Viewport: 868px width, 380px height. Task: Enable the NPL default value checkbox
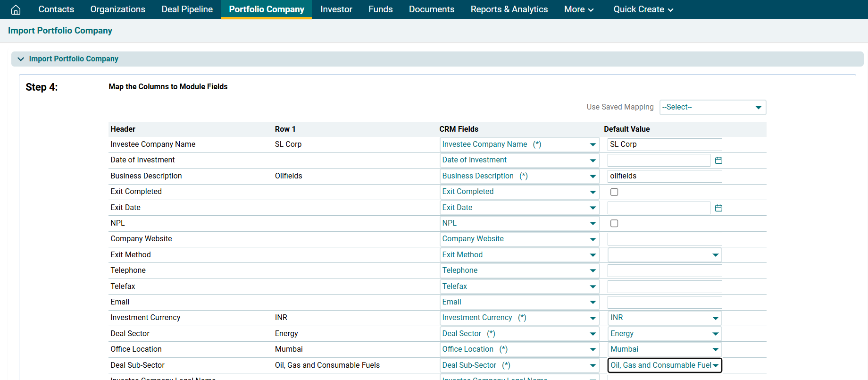614,223
